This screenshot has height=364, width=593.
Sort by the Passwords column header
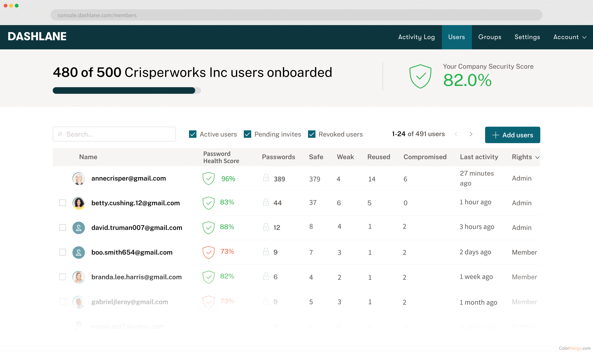[278, 157]
